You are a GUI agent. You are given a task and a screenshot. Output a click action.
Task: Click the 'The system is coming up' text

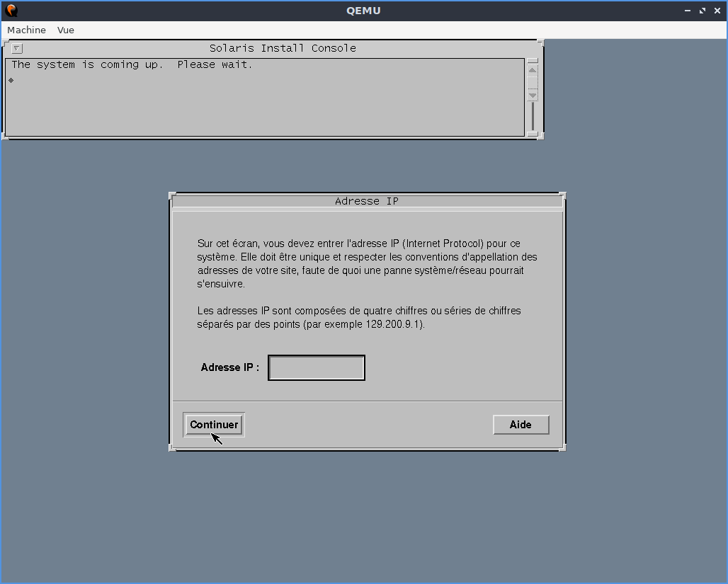click(x=87, y=64)
